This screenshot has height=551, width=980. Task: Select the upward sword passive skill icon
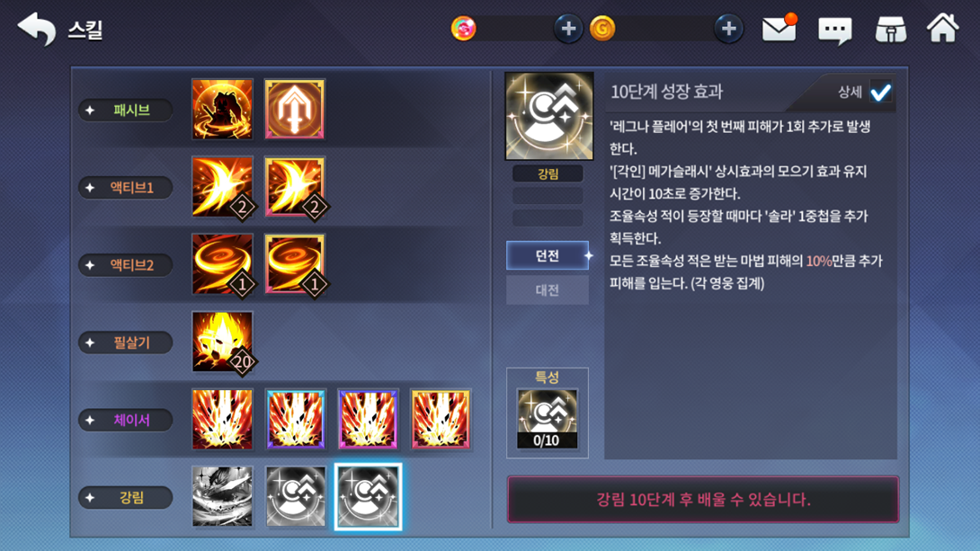294,109
